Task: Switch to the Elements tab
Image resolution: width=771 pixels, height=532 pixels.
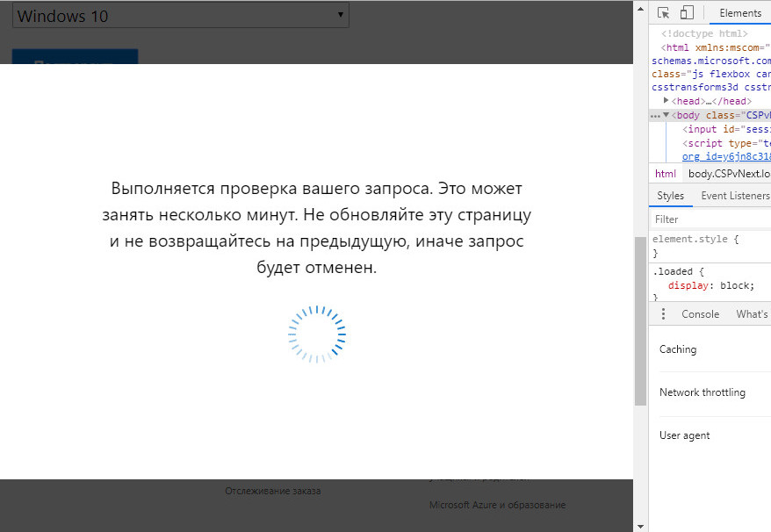Action: 740,13
